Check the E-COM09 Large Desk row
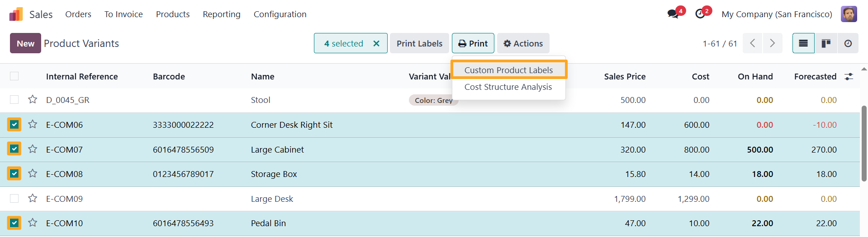 pos(14,198)
